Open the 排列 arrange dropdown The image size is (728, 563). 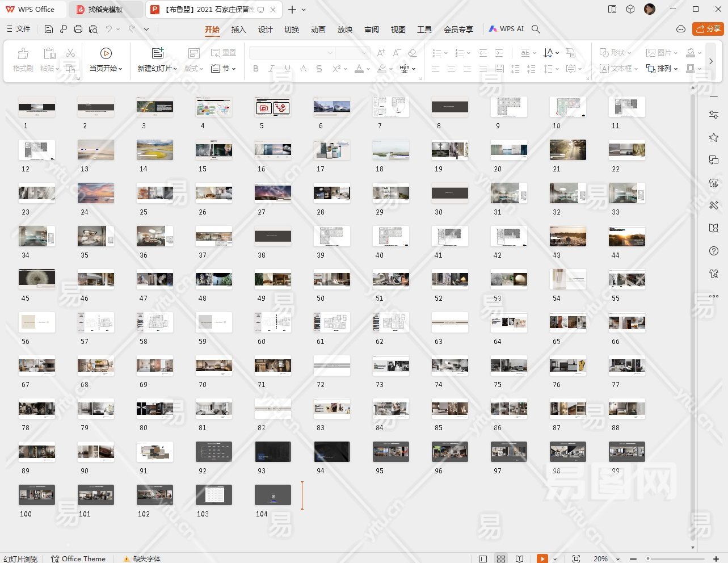click(x=662, y=69)
